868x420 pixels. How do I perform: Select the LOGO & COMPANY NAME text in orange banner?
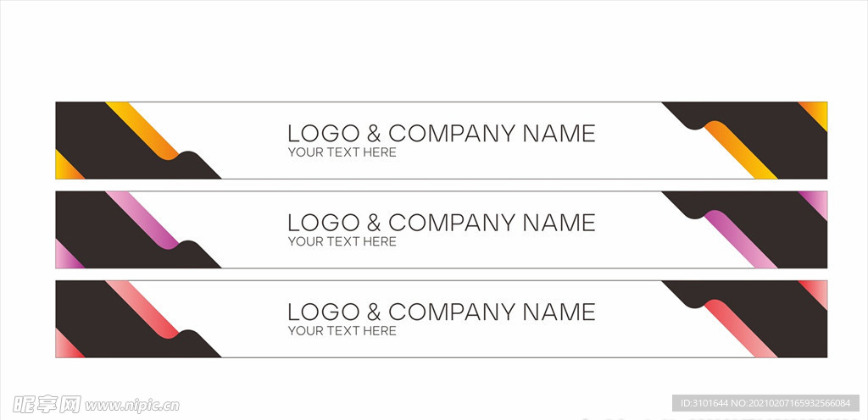(441, 133)
